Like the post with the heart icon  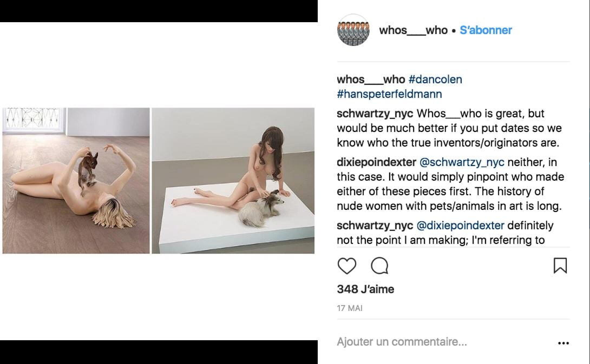(x=347, y=266)
